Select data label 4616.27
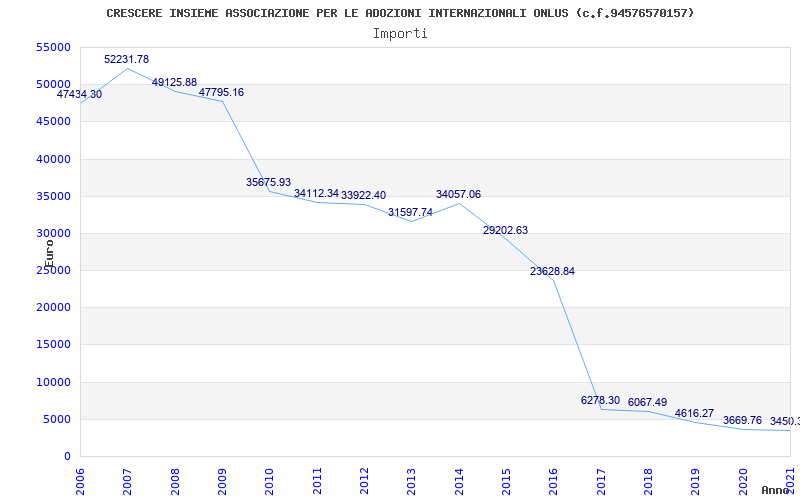Screen dimensions: 800x500 (x=694, y=413)
